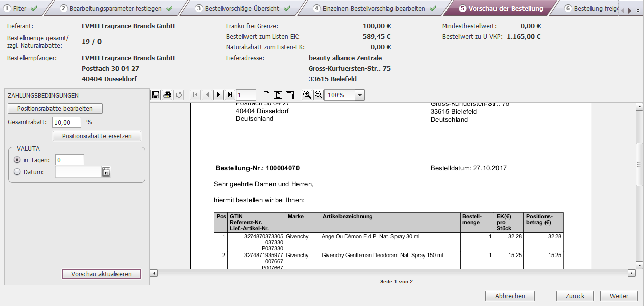644x306 pixels.
Task: Click the Bestellwert zum Listen-EK value 589,45 €
Action: [377, 37]
